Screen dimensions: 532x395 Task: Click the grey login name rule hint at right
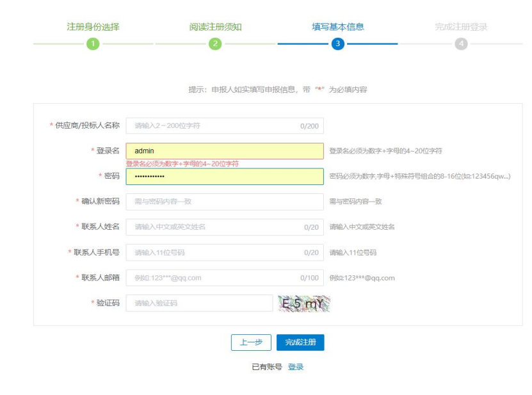click(x=385, y=151)
